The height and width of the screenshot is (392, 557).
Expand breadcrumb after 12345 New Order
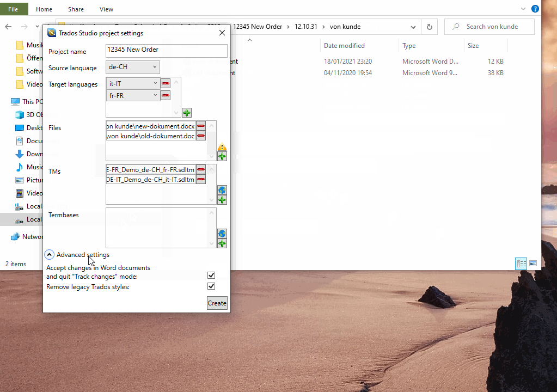pos(288,27)
